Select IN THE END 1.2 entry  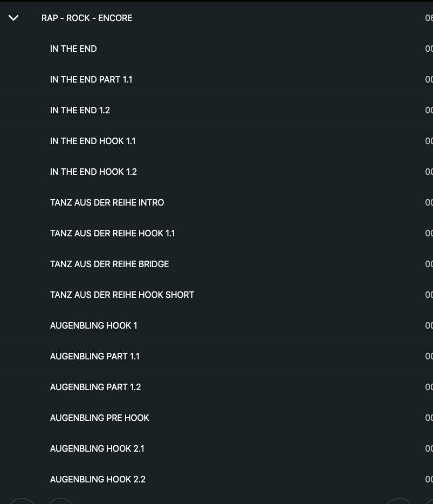80,110
